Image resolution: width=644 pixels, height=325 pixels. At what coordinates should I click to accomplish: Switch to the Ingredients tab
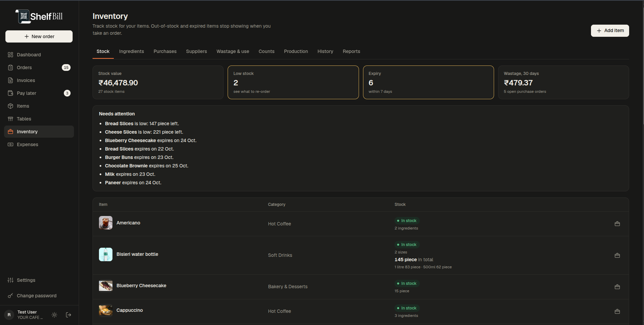(131, 51)
